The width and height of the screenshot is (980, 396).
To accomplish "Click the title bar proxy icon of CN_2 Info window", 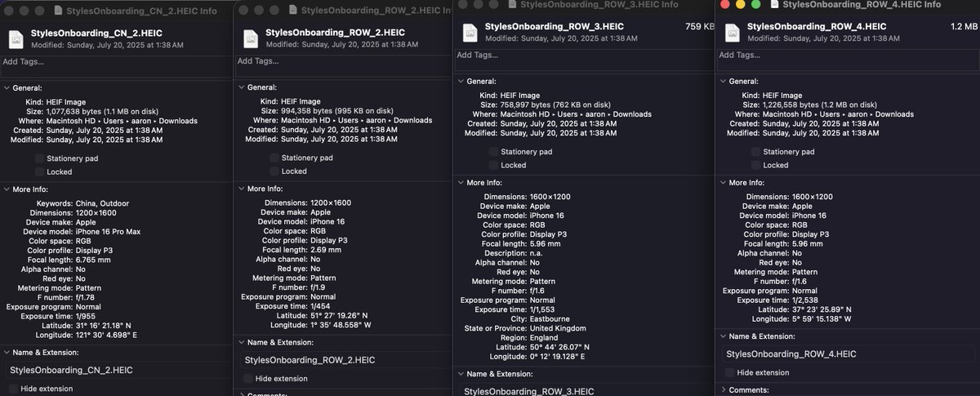I will point(60,11).
